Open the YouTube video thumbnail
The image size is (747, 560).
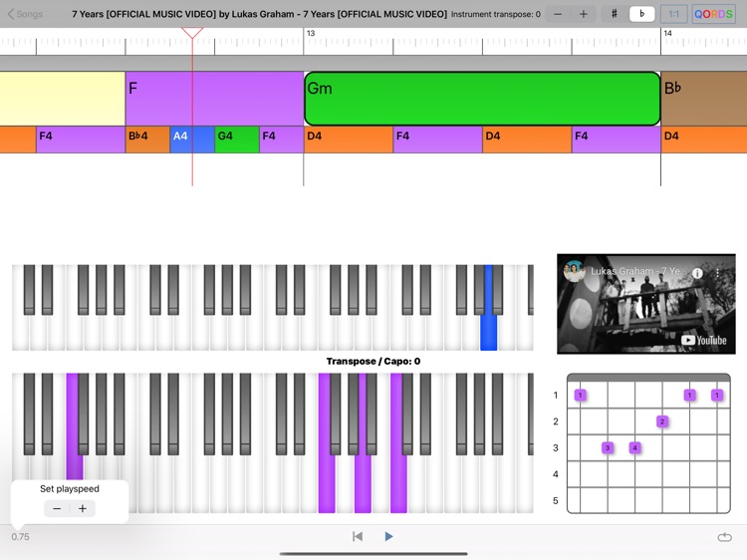[646, 304]
